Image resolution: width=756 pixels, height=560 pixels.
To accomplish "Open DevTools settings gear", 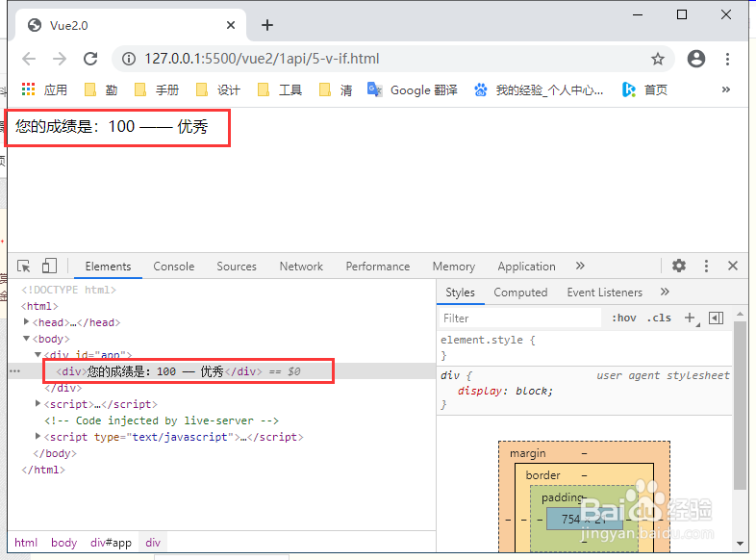I will click(679, 266).
